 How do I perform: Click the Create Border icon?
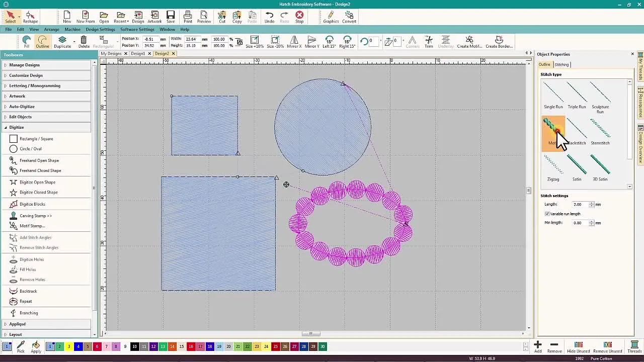click(499, 42)
